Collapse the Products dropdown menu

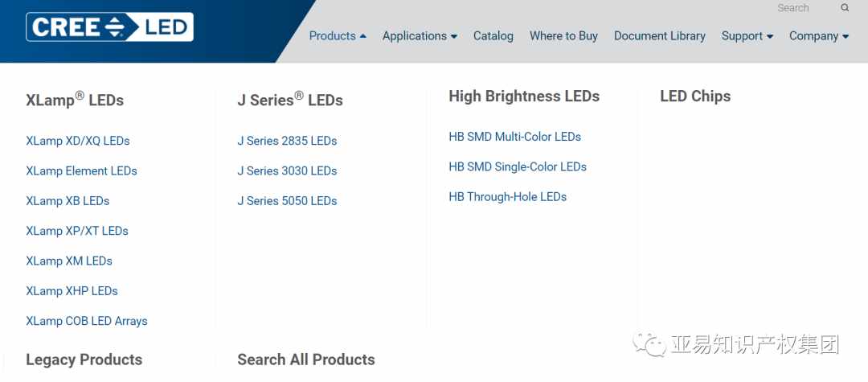(338, 36)
